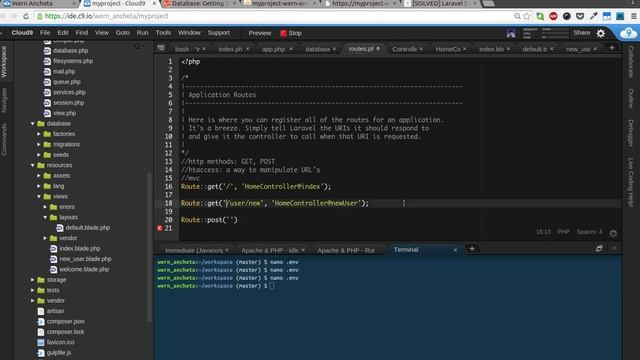Close the console panel with the X icon
This screenshot has height=360, width=640.
coord(614,248)
